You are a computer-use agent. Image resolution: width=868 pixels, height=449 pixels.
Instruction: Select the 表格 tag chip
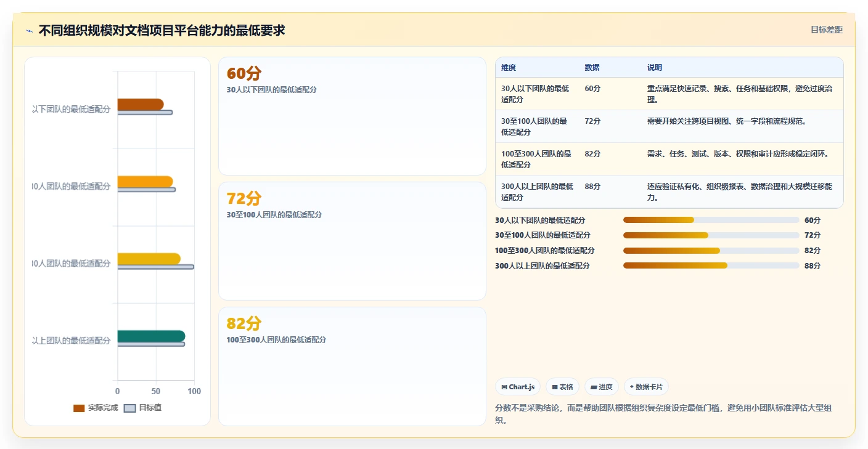click(562, 387)
